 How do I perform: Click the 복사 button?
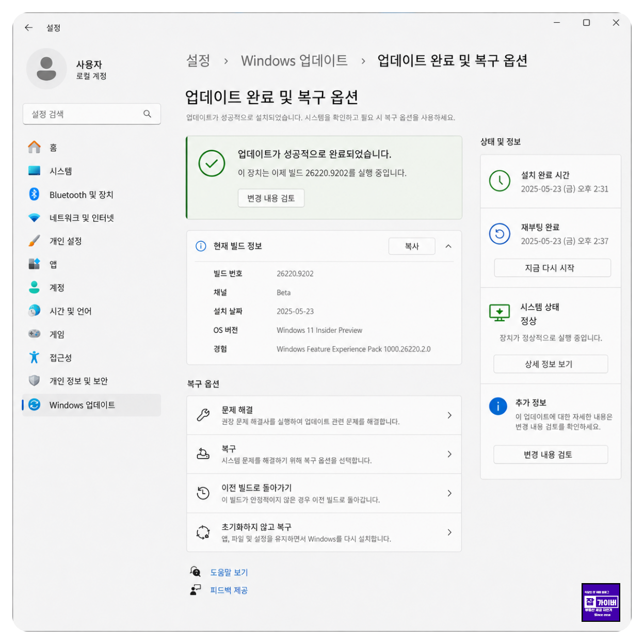click(412, 246)
